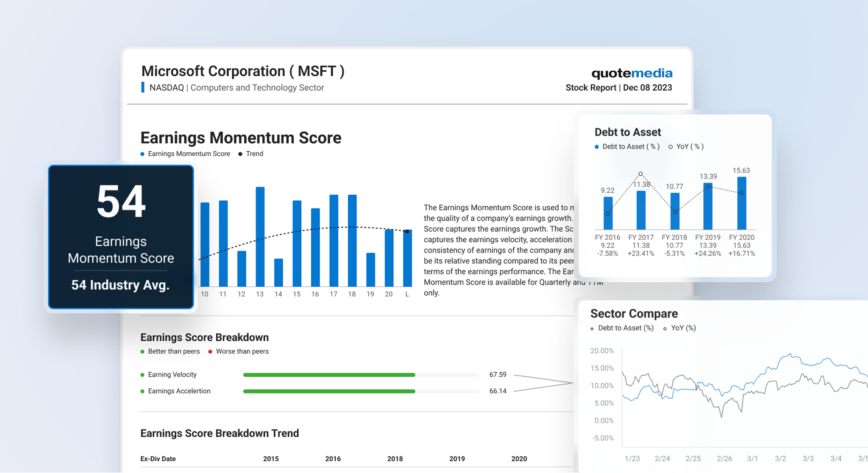Click the Debt to Asset ( % ) legend
Viewport: 868px width, 473px height.
click(x=627, y=147)
